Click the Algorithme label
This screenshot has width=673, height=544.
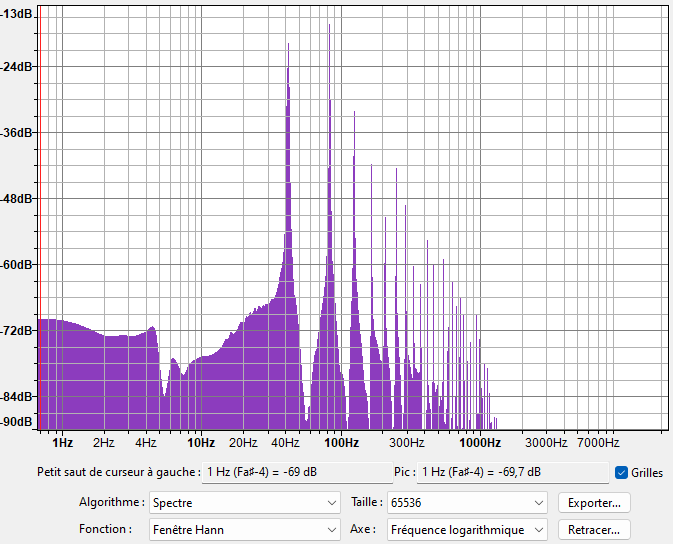pos(112,502)
